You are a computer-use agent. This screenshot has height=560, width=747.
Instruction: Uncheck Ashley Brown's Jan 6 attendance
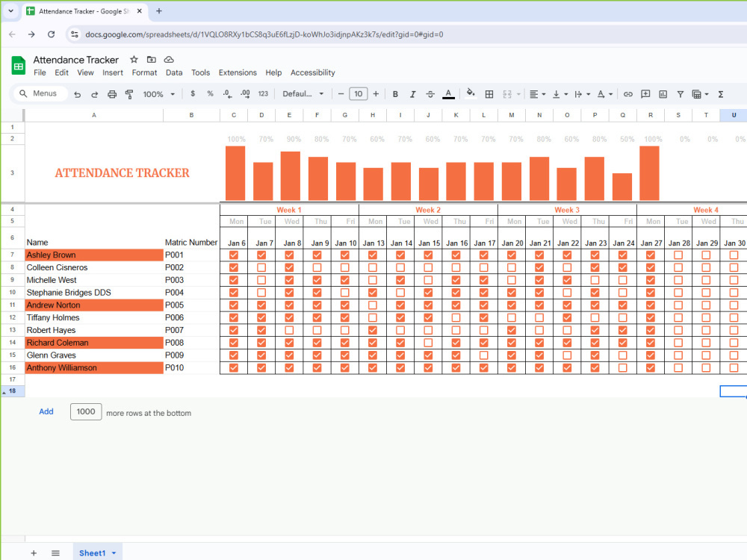(x=233, y=255)
